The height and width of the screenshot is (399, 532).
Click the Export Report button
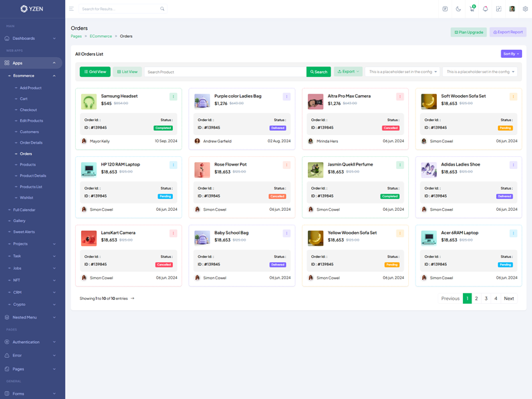pos(508,32)
